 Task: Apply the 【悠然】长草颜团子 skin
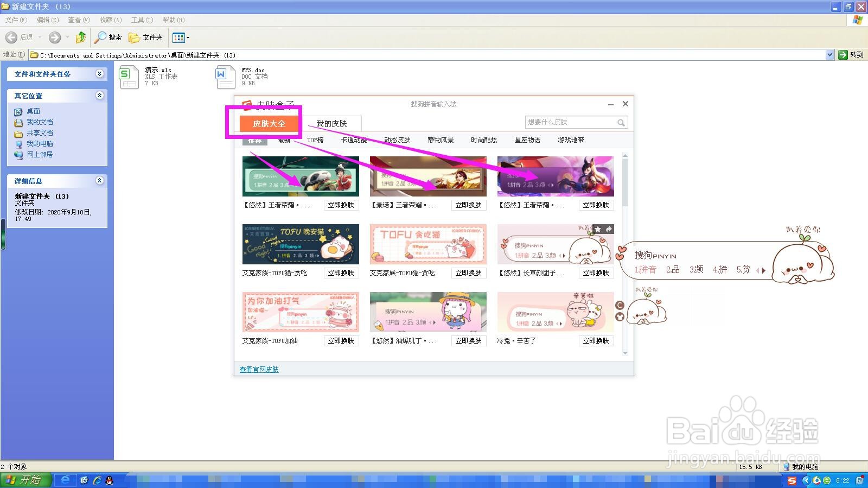(x=596, y=273)
